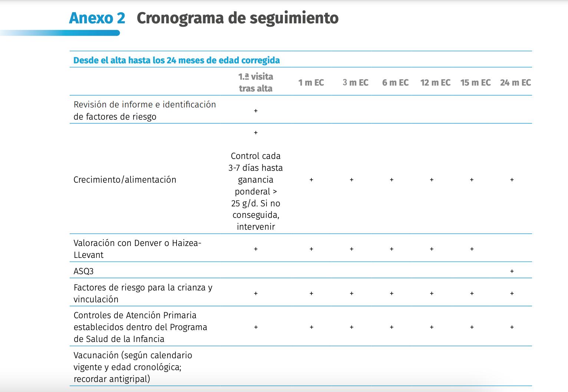
Task: Select 'Desde el alta hasta los 24 meses de edad corregida'
Action: 176,60
